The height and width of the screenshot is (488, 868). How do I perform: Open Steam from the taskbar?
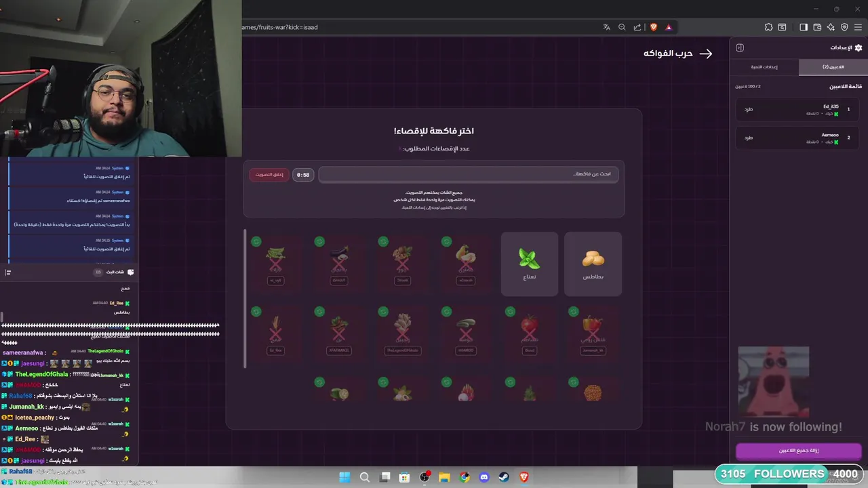click(504, 477)
